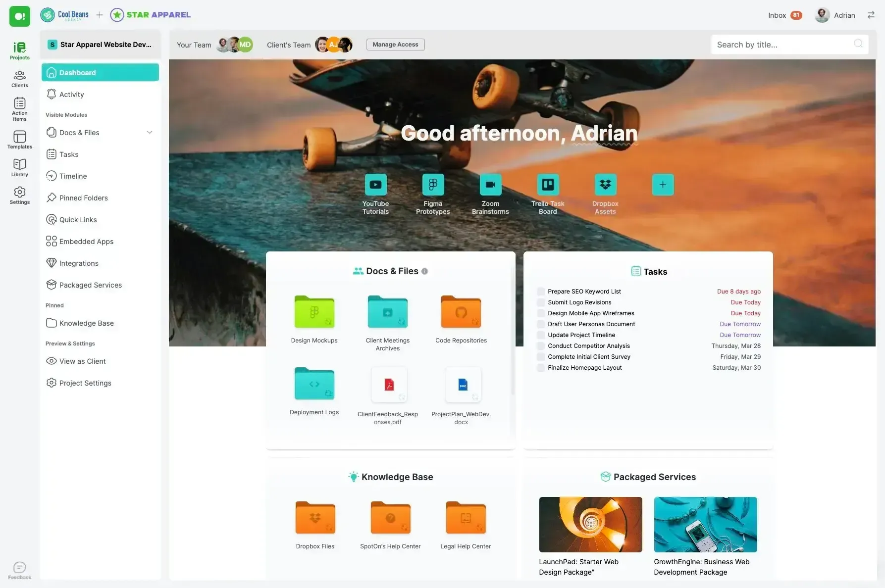This screenshot has width=885, height=588.
Task: Switch workspace using the arrows beside Adrian
Action: 871,15
